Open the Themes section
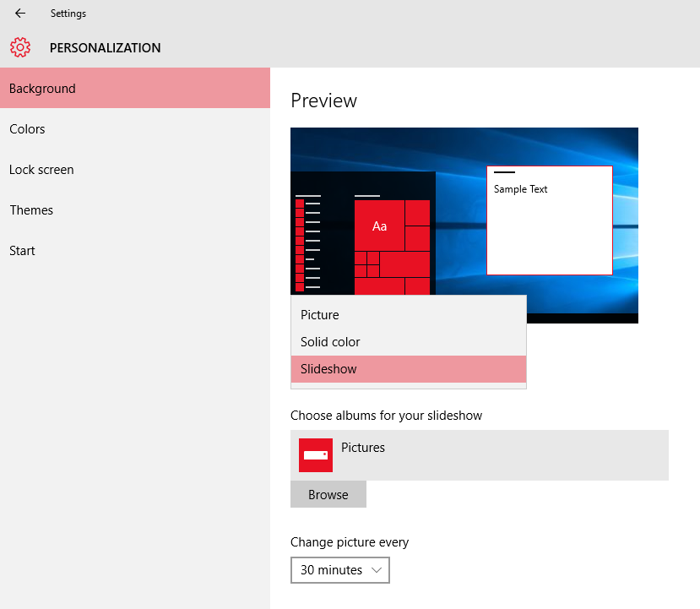The image size is (700, 609). pyautogui.click(x=31, y=210)
